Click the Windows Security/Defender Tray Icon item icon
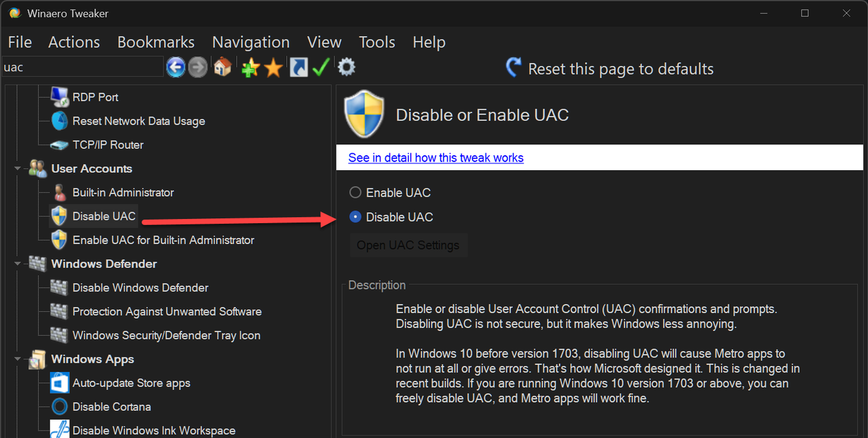 pyautogui.click(x=60, y=335)
